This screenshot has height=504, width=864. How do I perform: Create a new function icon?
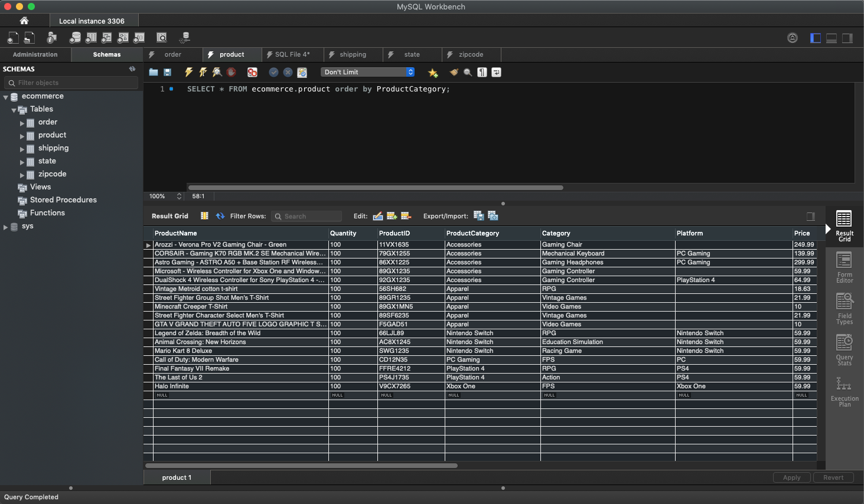click(x=139, y=38)
